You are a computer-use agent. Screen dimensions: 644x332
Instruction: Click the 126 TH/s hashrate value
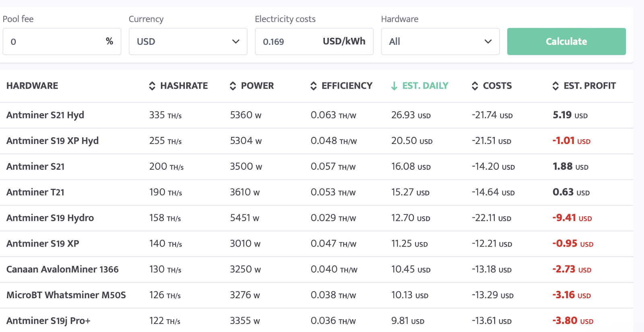[x=165, y=295]
